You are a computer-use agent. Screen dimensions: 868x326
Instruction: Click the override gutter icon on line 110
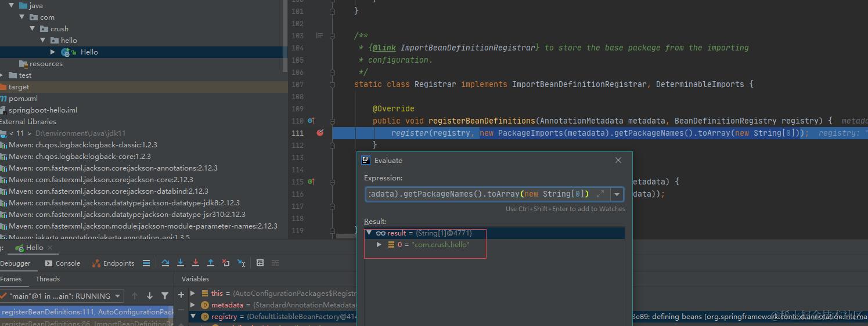(311, 121)
